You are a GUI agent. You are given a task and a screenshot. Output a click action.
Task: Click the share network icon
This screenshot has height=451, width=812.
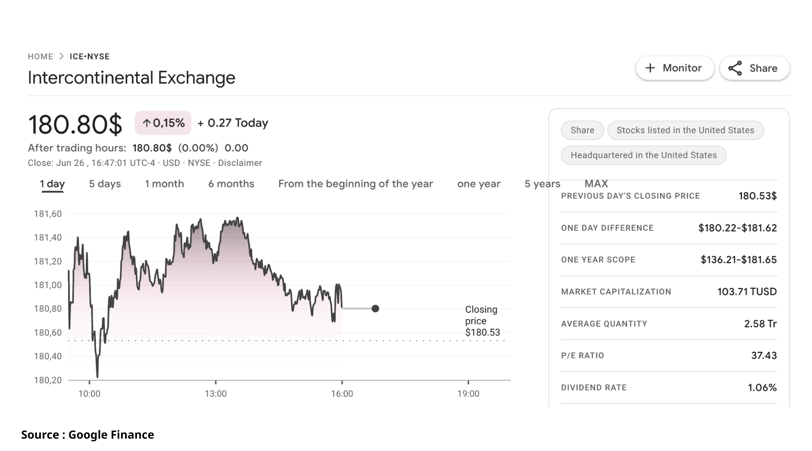(x=735, y=68)
